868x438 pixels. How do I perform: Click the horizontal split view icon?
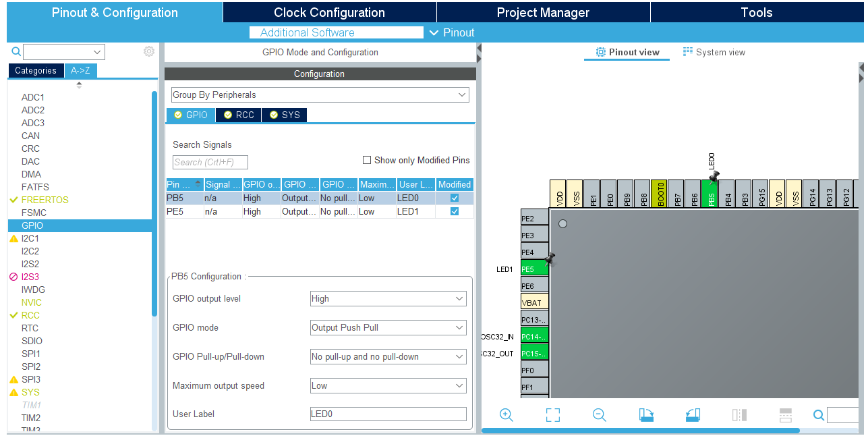786,415
